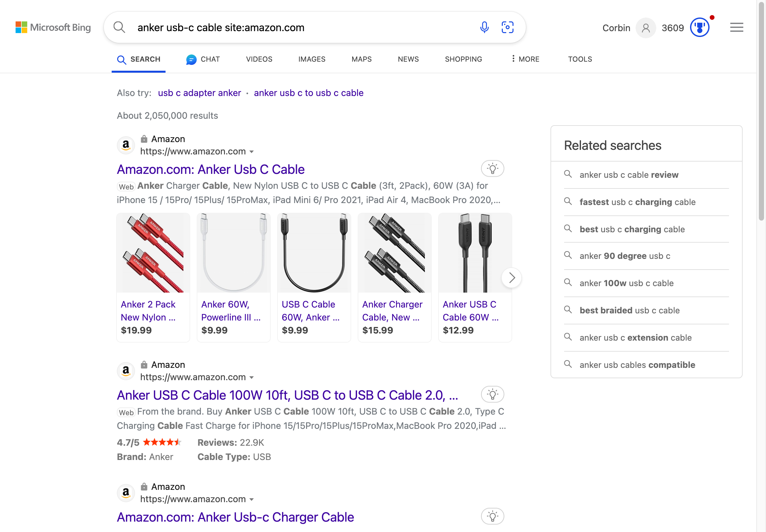The height and width of the screenshot is (532, 766).
Task: Click insights lightbulb for 100W 10ft result
Action: 492,394
